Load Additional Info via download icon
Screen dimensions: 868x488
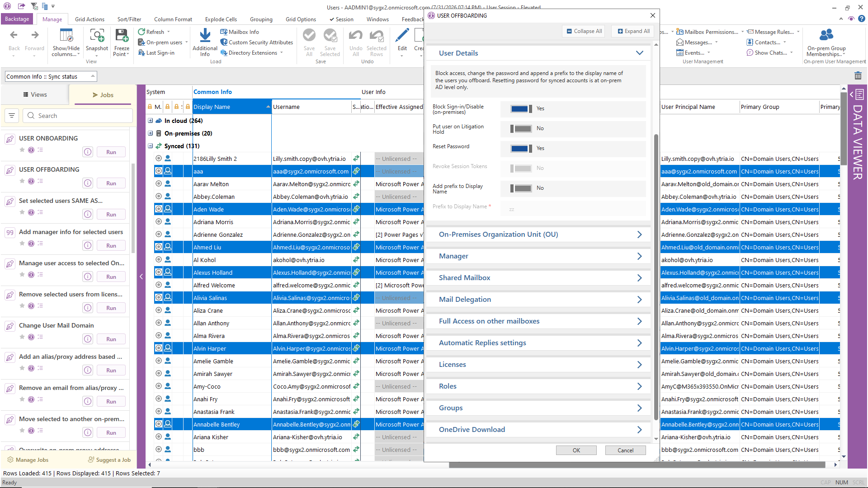(x=205, y=35)
